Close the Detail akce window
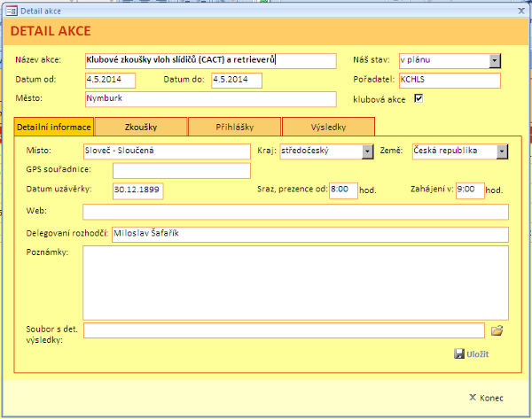 coord(521,11)
